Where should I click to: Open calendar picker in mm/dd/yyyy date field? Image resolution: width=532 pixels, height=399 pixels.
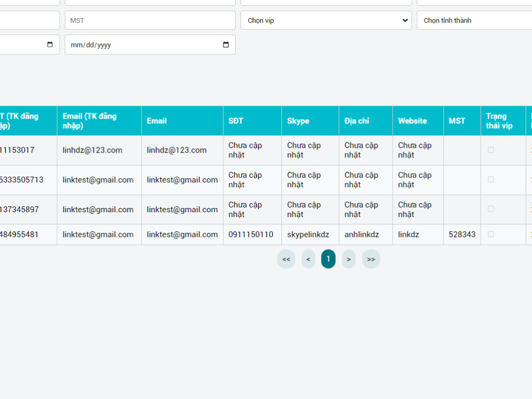pyautogui.click(x=226, y=45)
